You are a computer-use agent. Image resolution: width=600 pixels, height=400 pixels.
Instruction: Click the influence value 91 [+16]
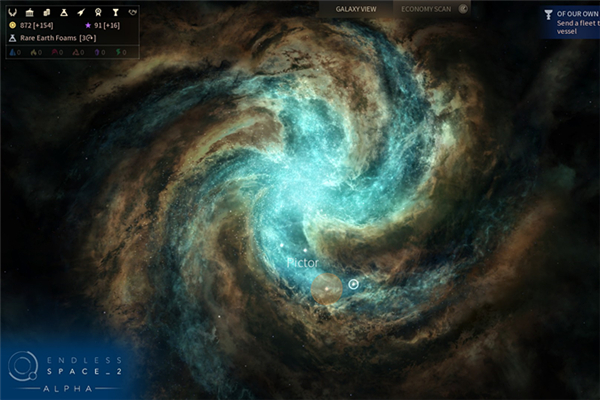pos(107,25)
